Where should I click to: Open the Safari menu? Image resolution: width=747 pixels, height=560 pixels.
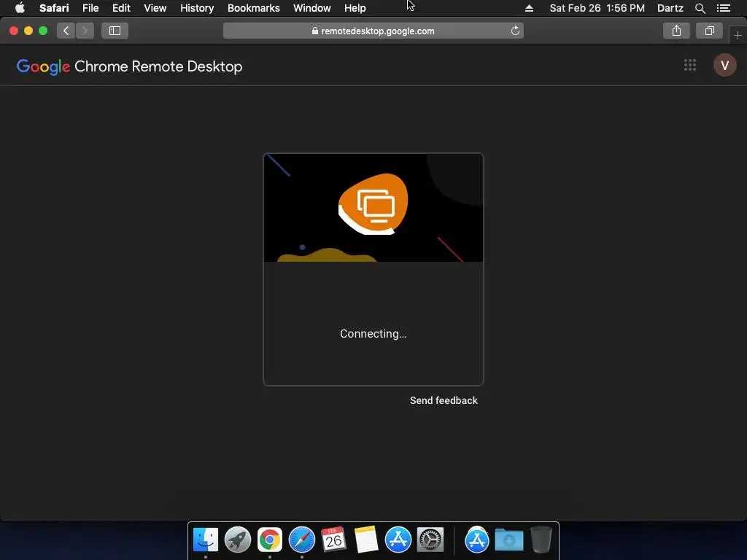(x=54, y=8)
